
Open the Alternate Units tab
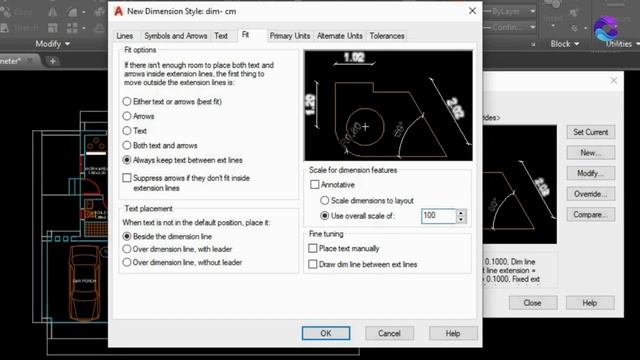click(340, 36)
